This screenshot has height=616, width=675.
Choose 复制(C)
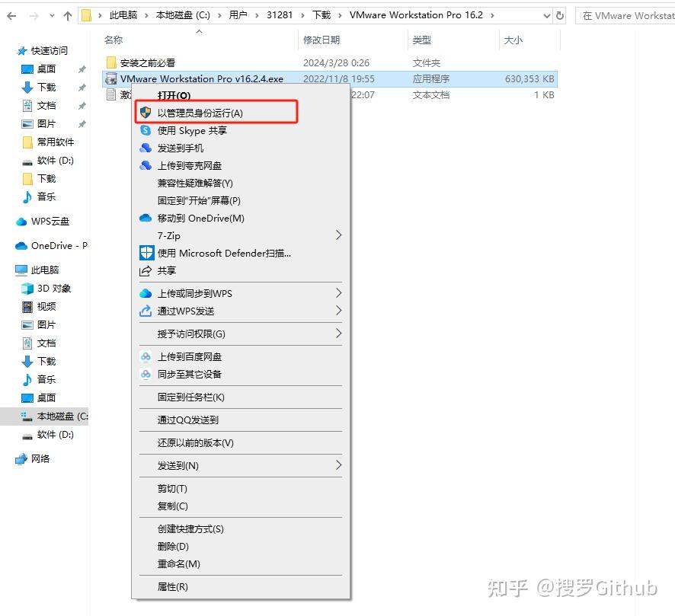[x=173, y=506]
